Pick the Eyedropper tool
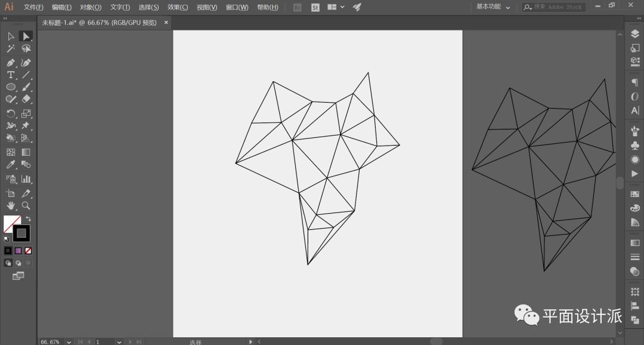 [x=11, y=165]
